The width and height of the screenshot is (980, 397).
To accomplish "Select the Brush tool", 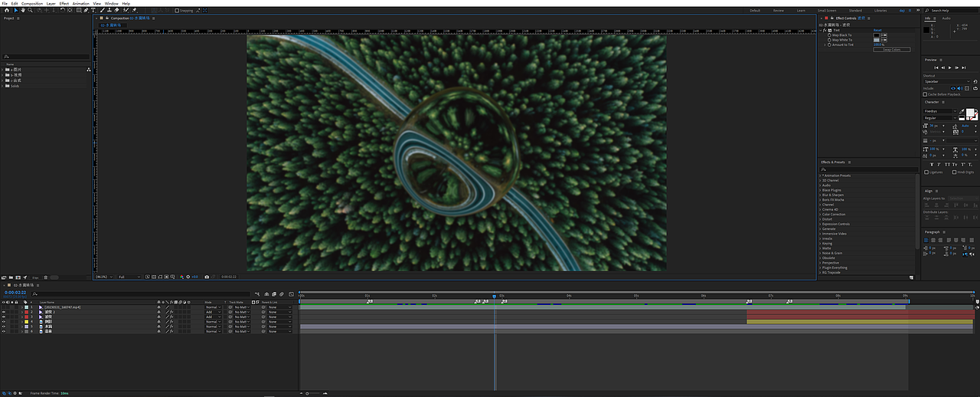I will (102, 10).
